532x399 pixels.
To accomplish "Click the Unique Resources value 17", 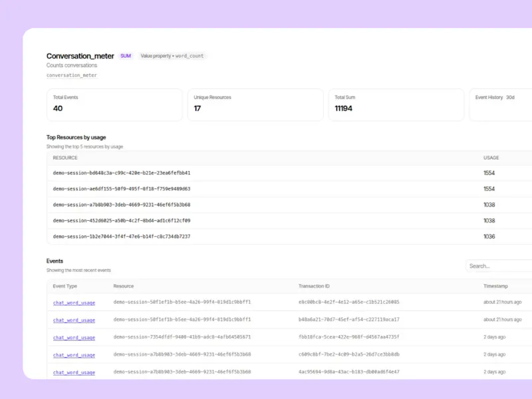I will tap(197, 108).
